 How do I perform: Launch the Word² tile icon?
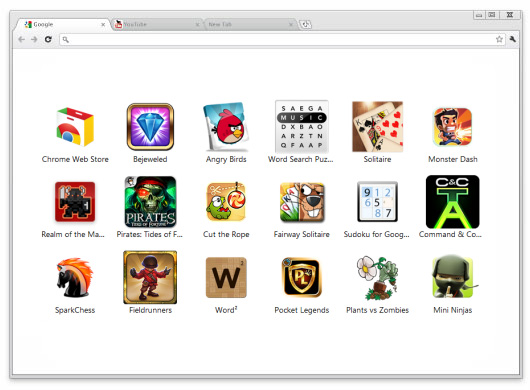click(x=226, y=277)
